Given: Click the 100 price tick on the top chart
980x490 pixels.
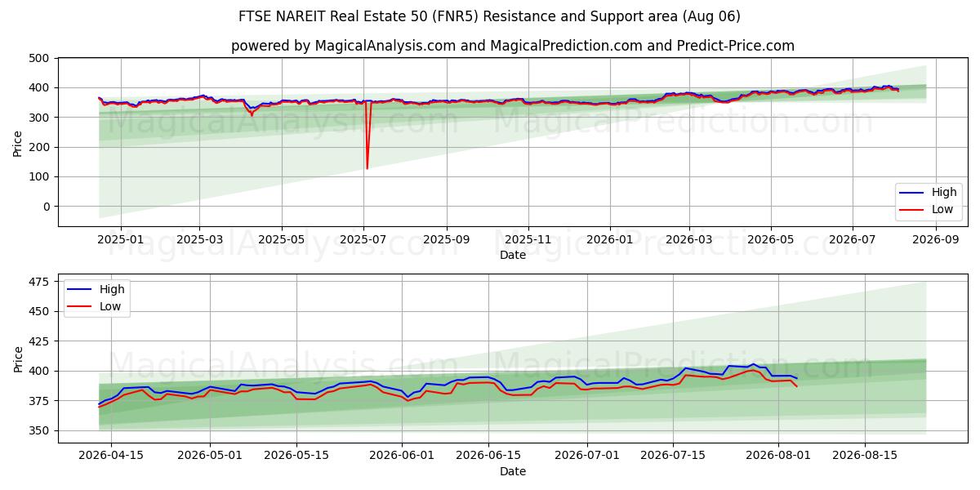Looking at the screenshot, I should point(42,176).
